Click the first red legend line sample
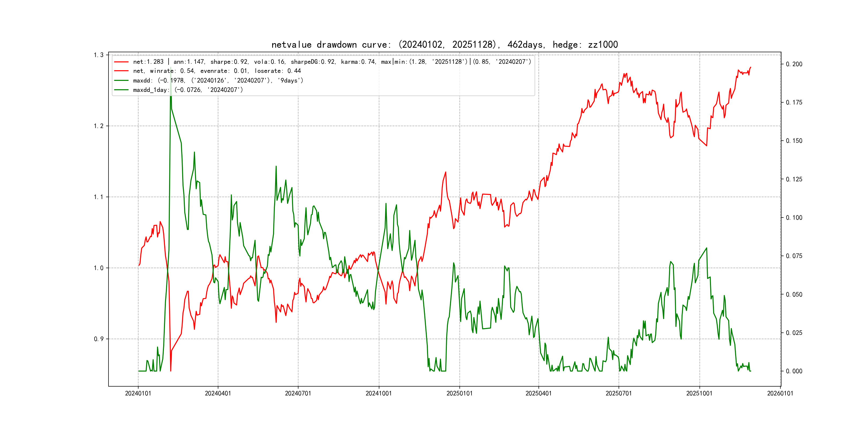The width and height of the screenshot is (868, 434). pos(121,62)
